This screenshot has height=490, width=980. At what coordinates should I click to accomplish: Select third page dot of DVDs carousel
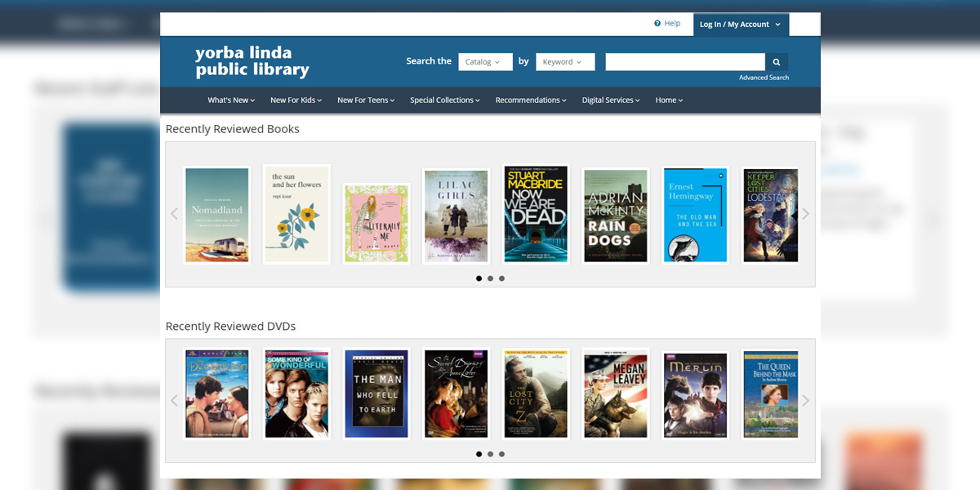[x=501, y=454]
